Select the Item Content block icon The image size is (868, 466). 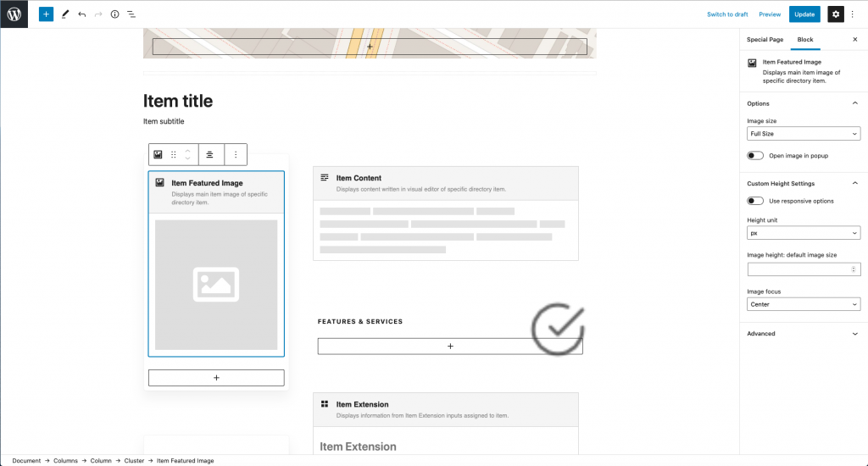(325, 178)
